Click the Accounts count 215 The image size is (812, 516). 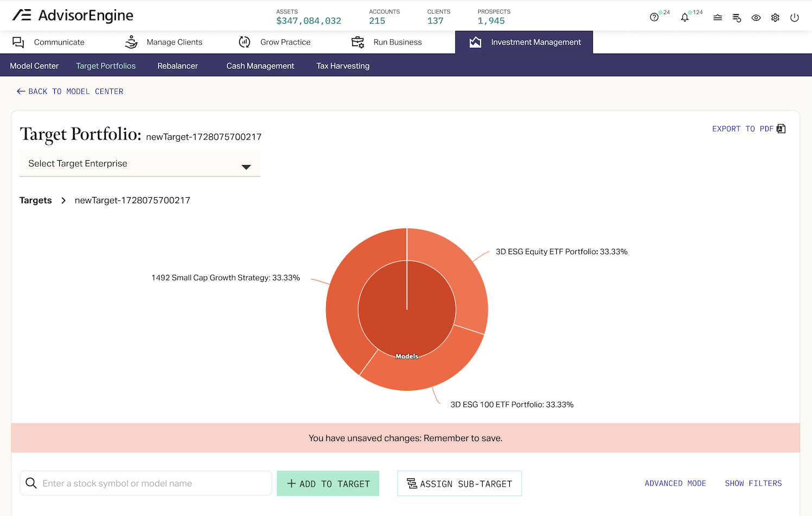point(377,21)
